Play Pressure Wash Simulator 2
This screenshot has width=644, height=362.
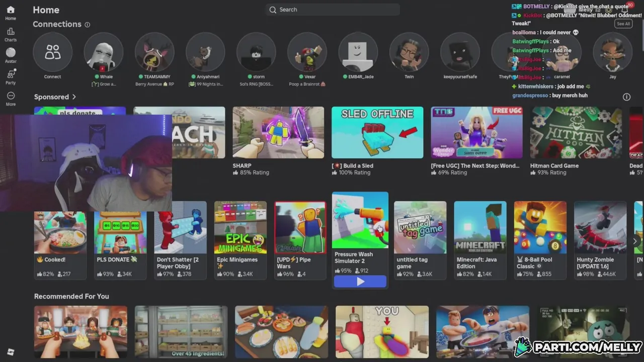(x=360, y=282)
